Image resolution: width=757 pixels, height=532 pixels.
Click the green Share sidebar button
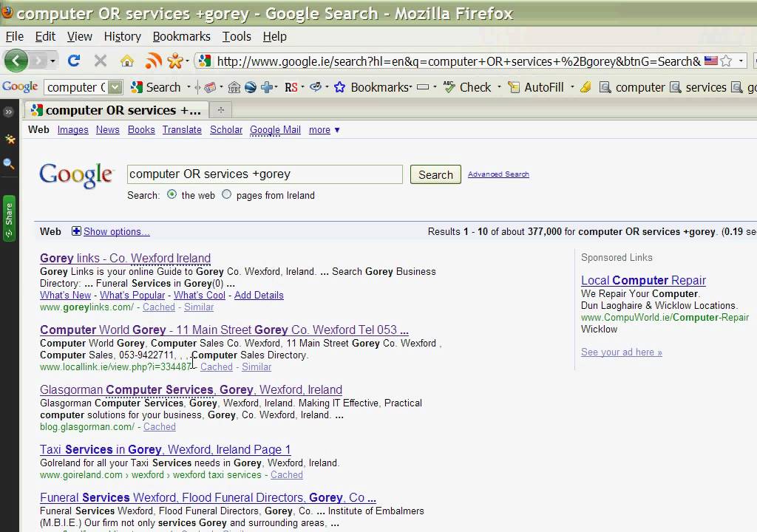(x=9, y=219)
